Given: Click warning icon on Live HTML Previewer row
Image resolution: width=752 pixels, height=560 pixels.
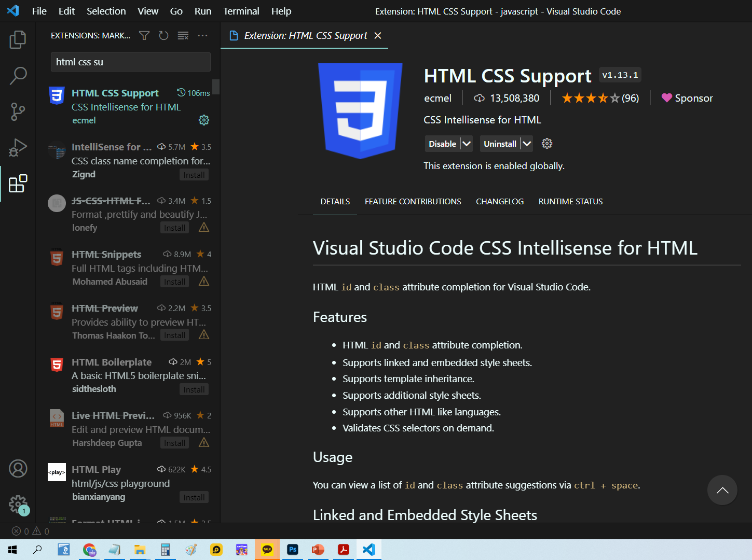Looking at the screenshot, I should click(x=204, y=442).
